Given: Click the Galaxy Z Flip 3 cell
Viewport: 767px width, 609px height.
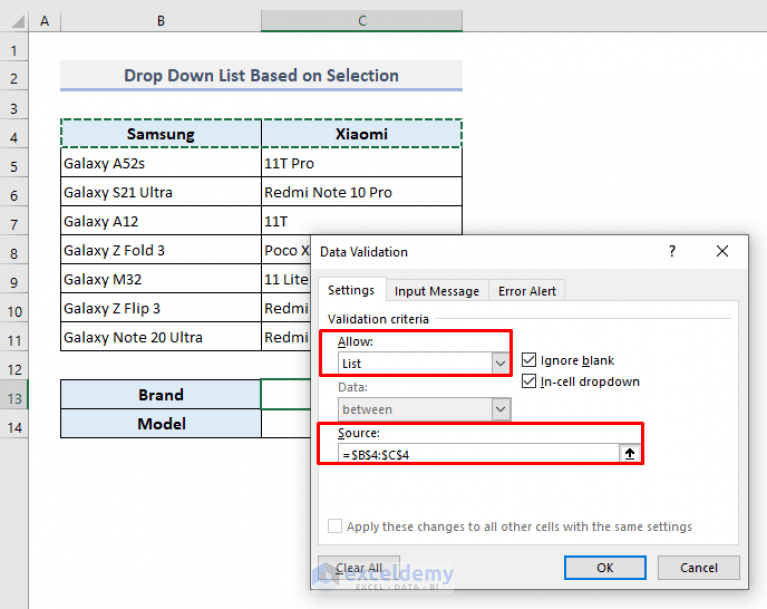Looking at the screenshot, I should (x=161, y=308).
